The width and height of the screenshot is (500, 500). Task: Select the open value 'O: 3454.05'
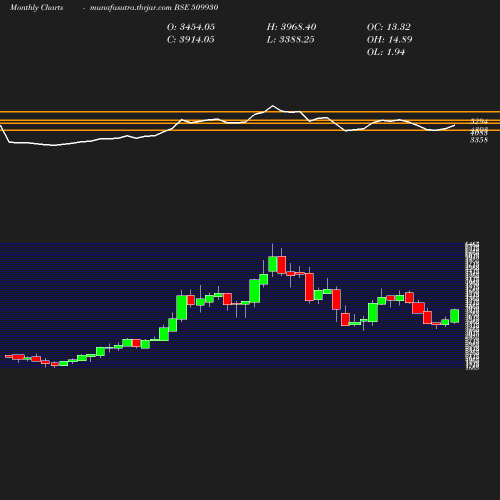pos(191,27)
